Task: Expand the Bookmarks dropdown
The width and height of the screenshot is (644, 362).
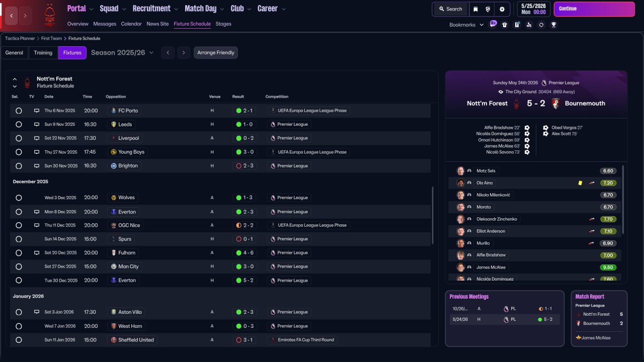Action: pyautogui.click(x=466, y=25)
